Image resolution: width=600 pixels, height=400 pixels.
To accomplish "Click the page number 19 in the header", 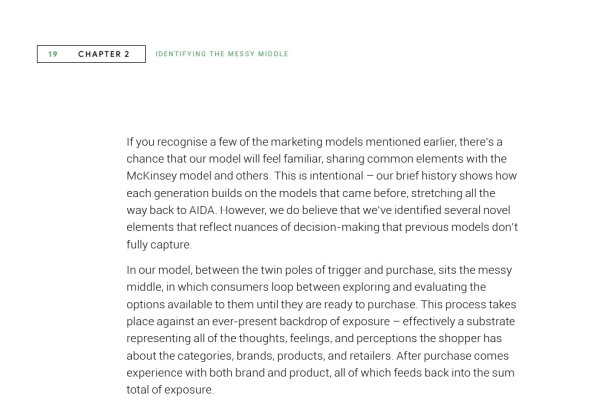I will click(53, 53).
